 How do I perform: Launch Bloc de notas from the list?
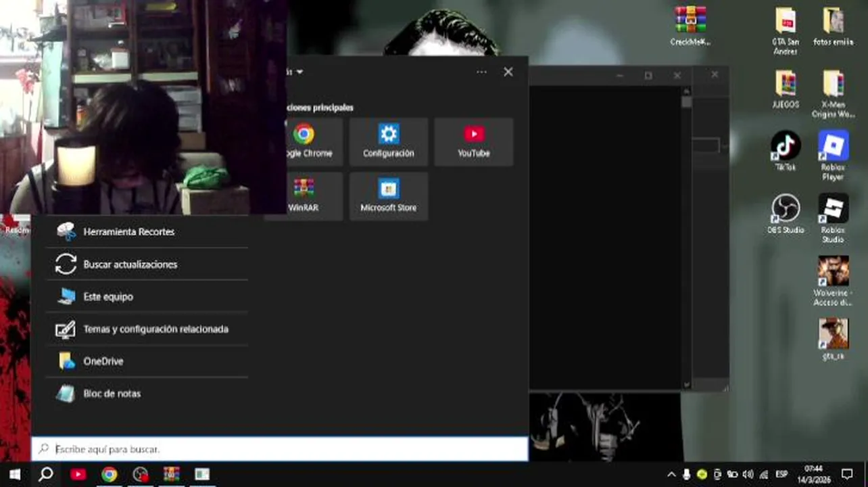click(147, 394)
